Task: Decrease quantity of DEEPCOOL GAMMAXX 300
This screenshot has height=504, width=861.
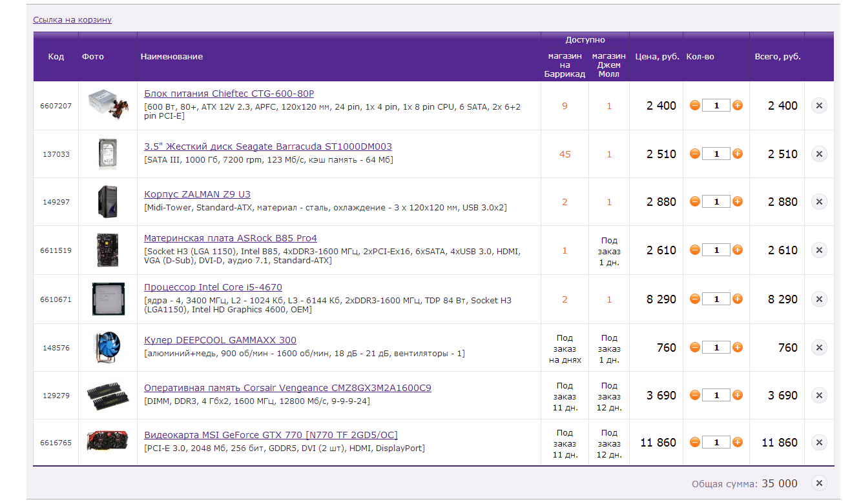Action: click(x=695, y=347)
